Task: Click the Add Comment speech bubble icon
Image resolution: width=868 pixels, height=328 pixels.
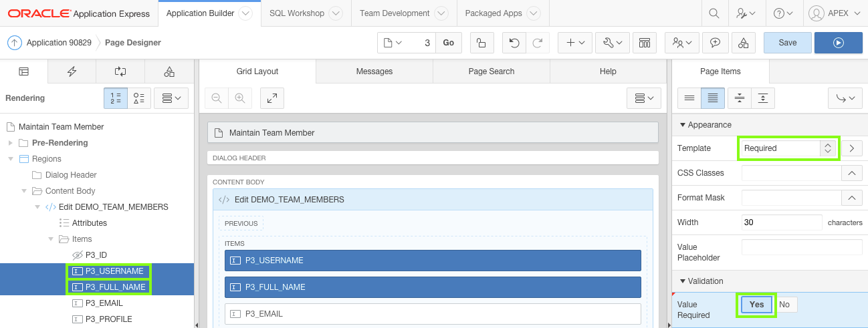Action: pos(716,43)
